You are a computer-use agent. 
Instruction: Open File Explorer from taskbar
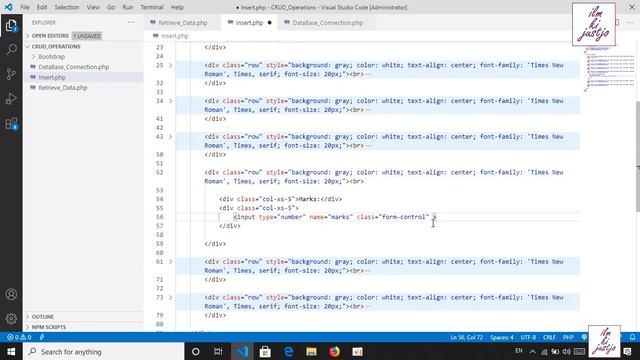311,351
